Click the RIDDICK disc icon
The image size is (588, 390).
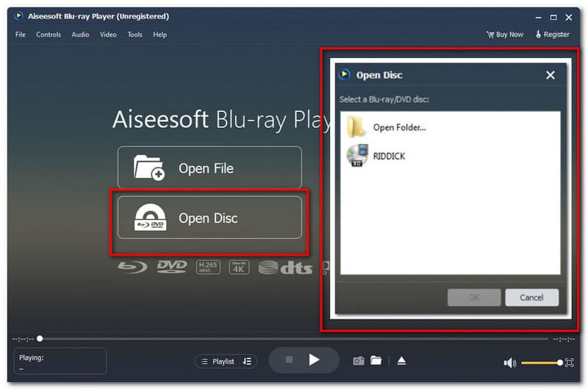point(357,155)
